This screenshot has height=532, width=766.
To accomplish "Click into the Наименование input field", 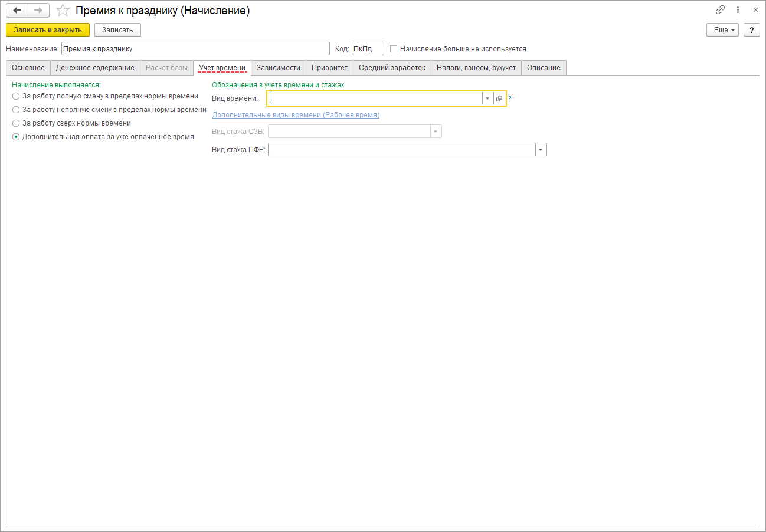I will [x=195, y=49].
